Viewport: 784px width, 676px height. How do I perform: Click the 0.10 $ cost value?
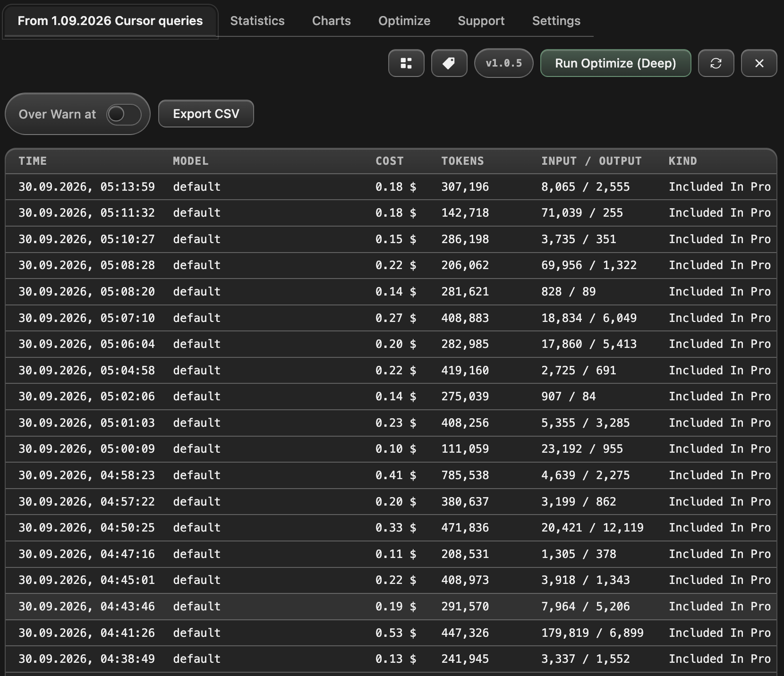point(396,449)
